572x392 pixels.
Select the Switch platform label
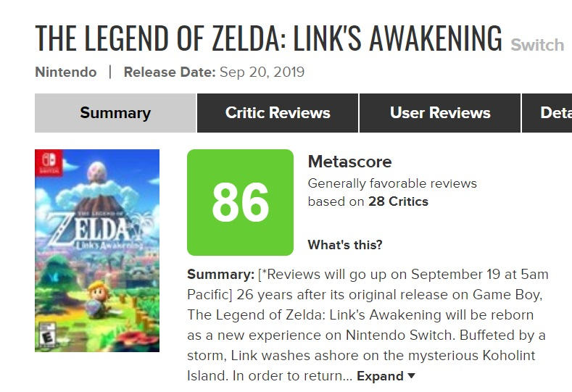pos(537,45)
